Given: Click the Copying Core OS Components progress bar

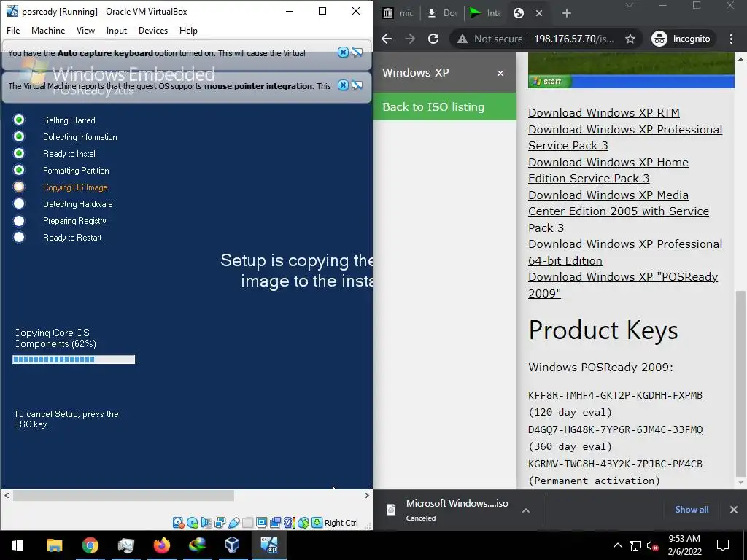Looking at the screenshot, I should pyautogui.click(x=74, y=359).
